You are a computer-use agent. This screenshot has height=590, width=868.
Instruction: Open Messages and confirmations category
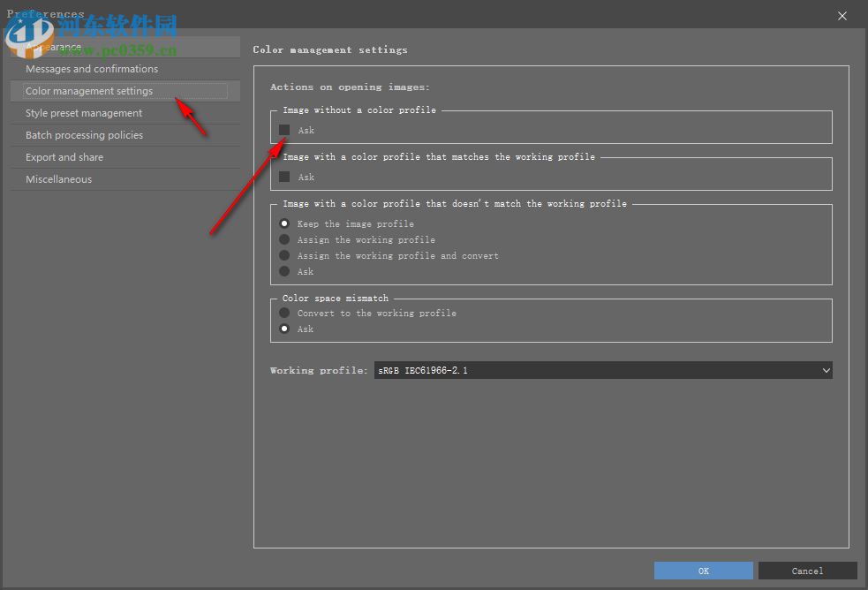tap(125, 69)
